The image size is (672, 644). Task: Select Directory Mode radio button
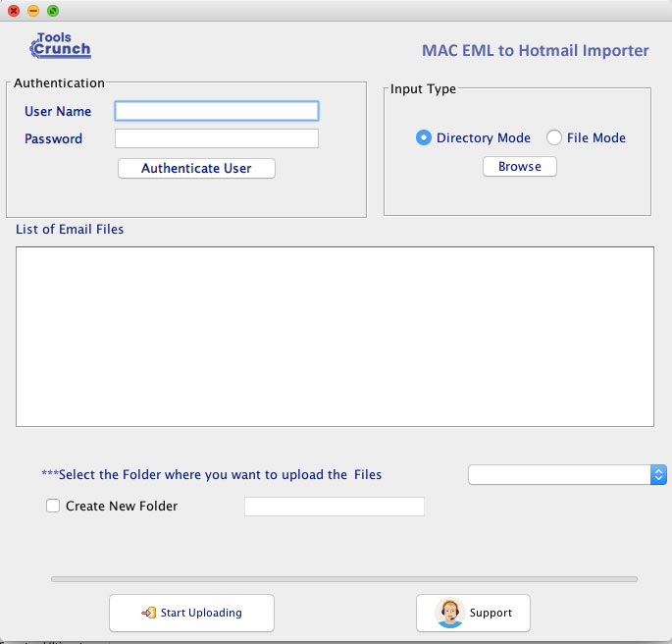pos(424,137)
